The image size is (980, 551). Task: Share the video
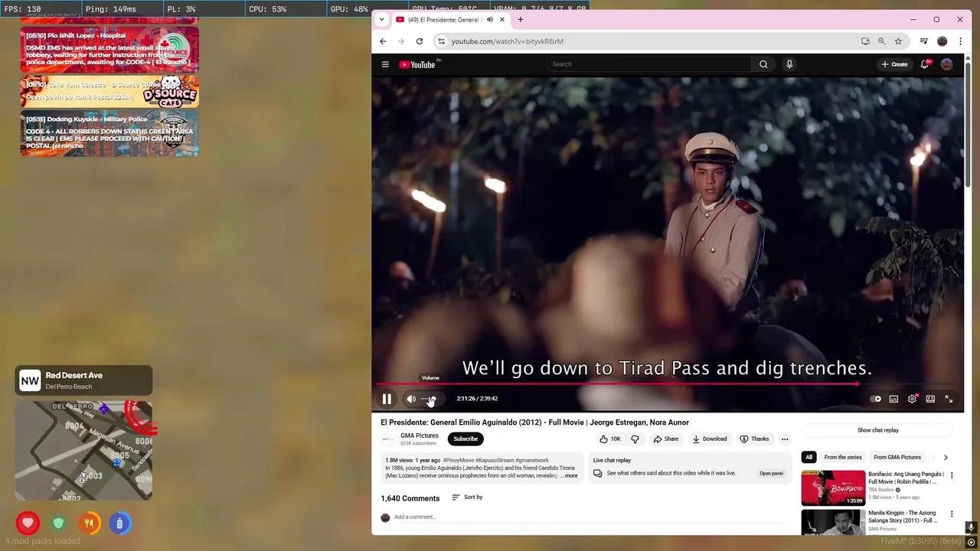tap(665, 439)
